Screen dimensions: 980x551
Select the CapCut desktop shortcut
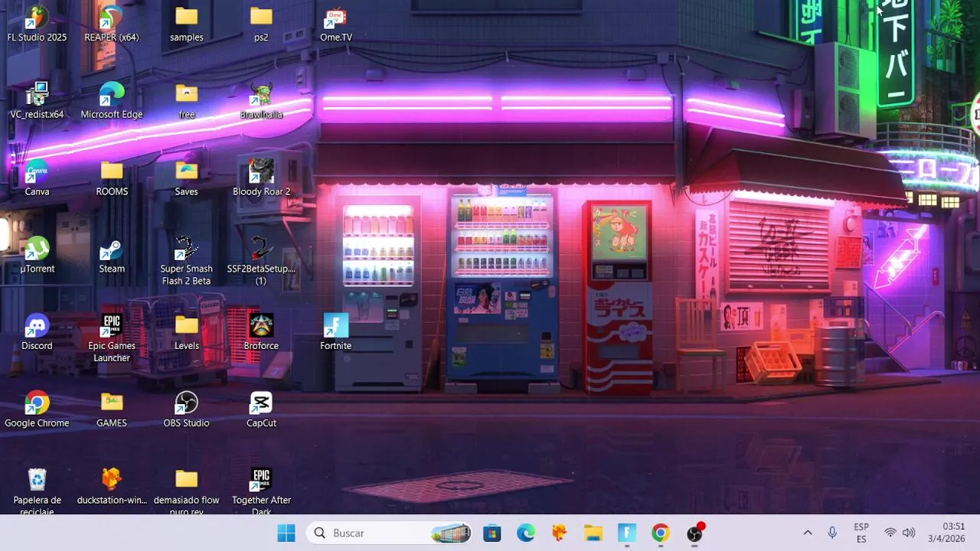click(261, 409)
